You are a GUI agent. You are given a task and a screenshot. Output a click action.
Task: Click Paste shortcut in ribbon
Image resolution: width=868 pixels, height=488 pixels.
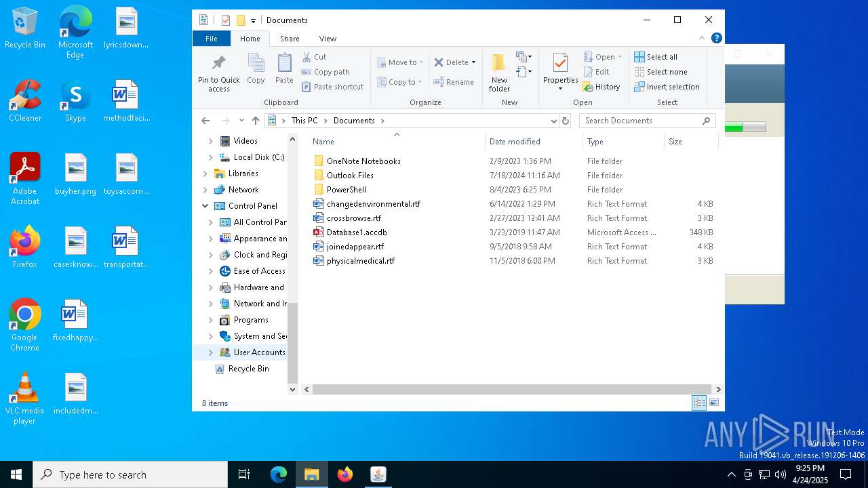[332, 87]
